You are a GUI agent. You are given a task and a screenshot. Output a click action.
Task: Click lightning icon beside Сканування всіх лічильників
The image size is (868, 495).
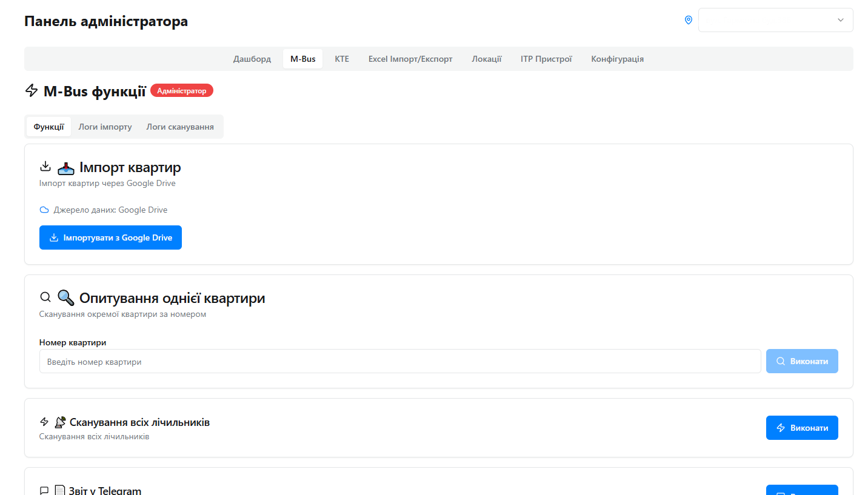coord(44,422)
